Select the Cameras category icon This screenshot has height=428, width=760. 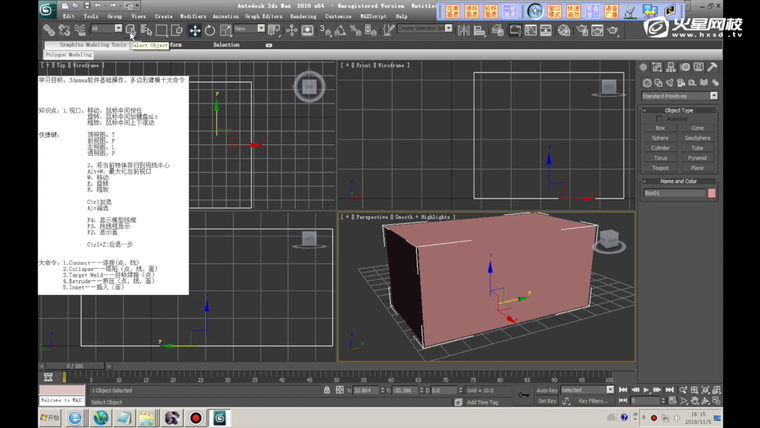click(681, 83)
